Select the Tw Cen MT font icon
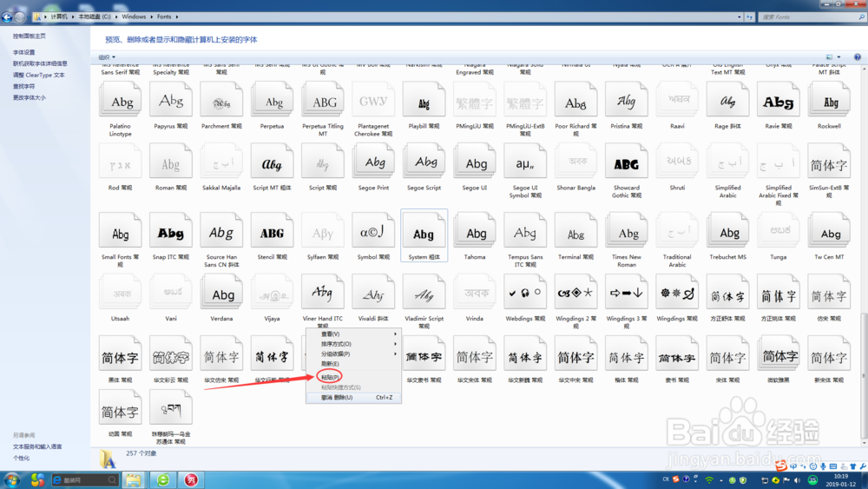The image size is (868, 489). click(x=829, y=230)
